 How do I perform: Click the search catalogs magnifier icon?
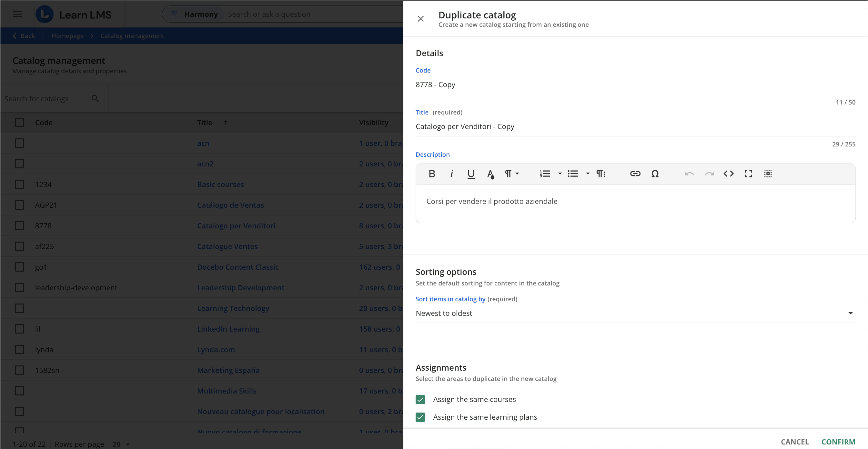(x=96, y=99)
